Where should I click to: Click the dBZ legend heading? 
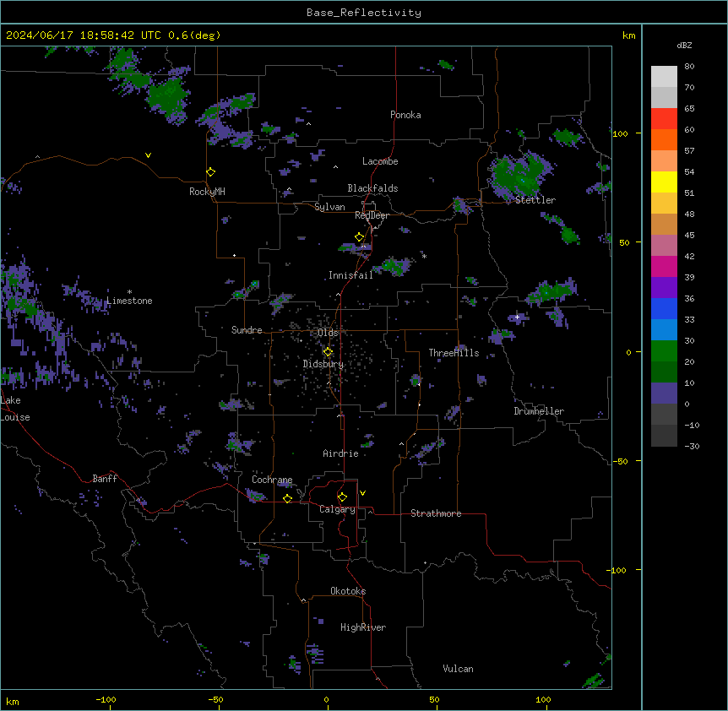click(684, 46)
